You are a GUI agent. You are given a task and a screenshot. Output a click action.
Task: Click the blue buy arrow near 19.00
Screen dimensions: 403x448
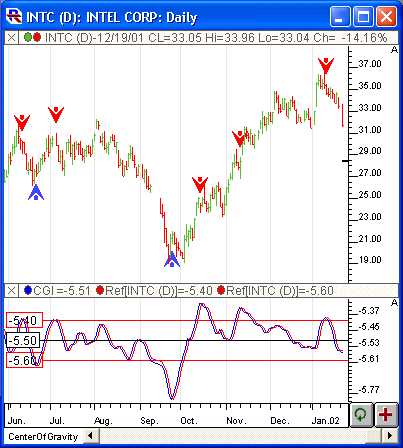[x=172, y=259]
